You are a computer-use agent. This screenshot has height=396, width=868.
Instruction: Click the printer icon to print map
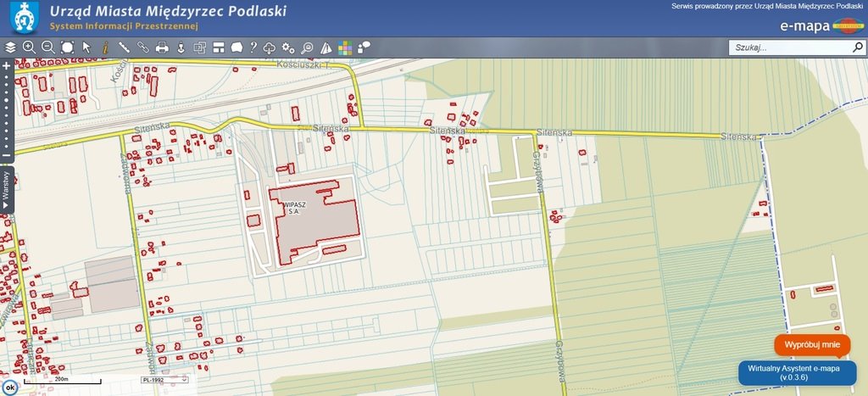click(x=162, y=47)
